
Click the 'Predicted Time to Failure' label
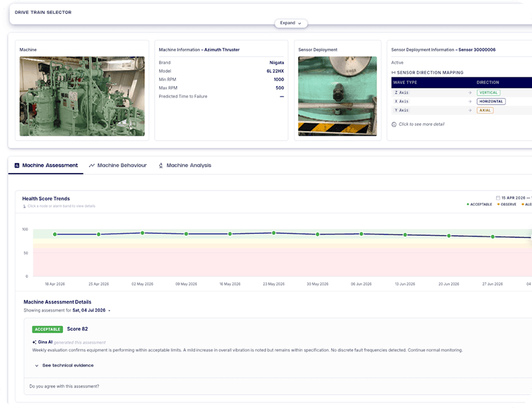coord(183,96)
